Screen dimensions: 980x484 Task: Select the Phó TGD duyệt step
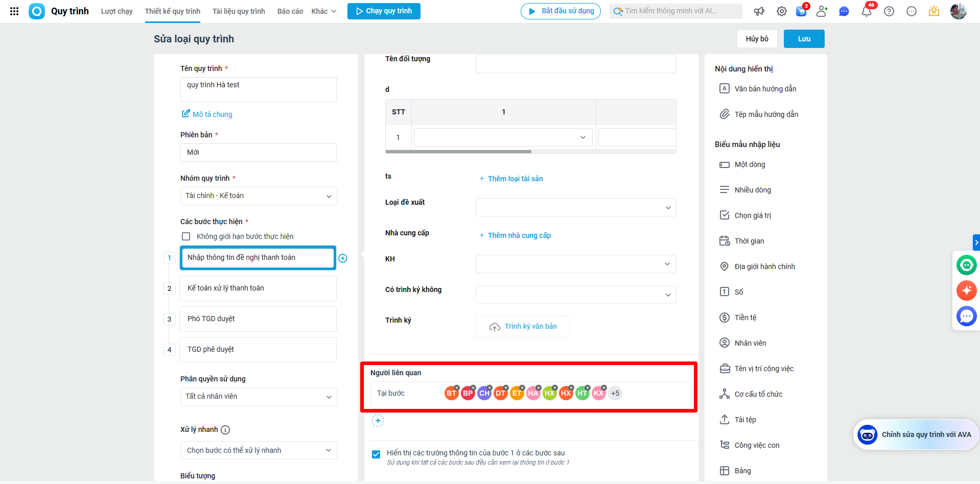pyautogui.click(x=258, y=319)
